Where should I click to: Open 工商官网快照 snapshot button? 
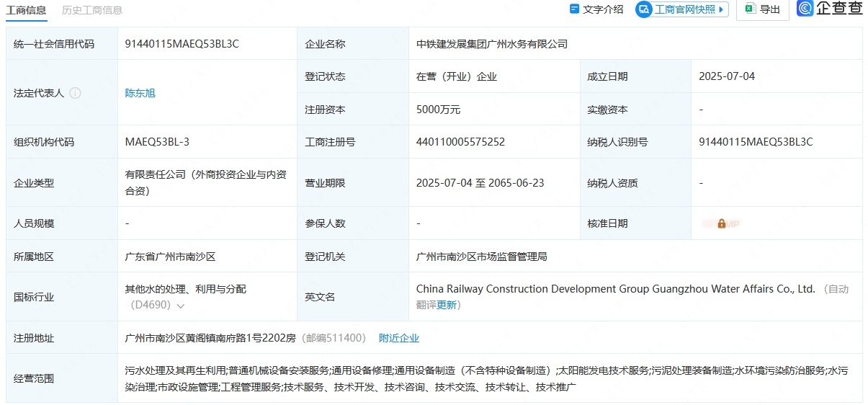pos(682,9)
